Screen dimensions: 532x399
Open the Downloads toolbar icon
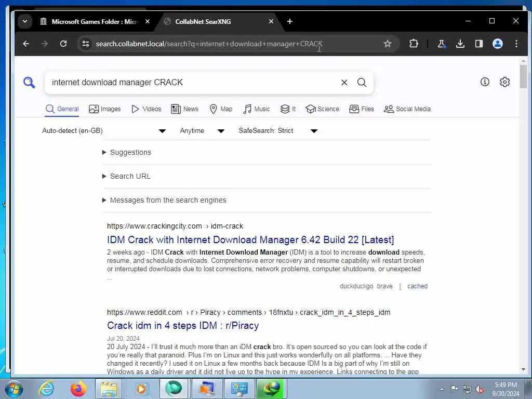[x=460, y=44]
